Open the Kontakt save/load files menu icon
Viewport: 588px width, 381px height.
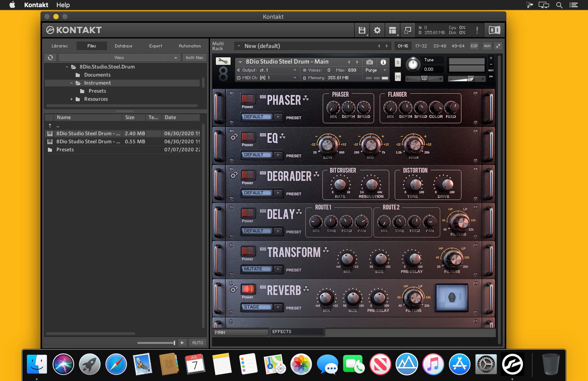[x=362, y=30]
